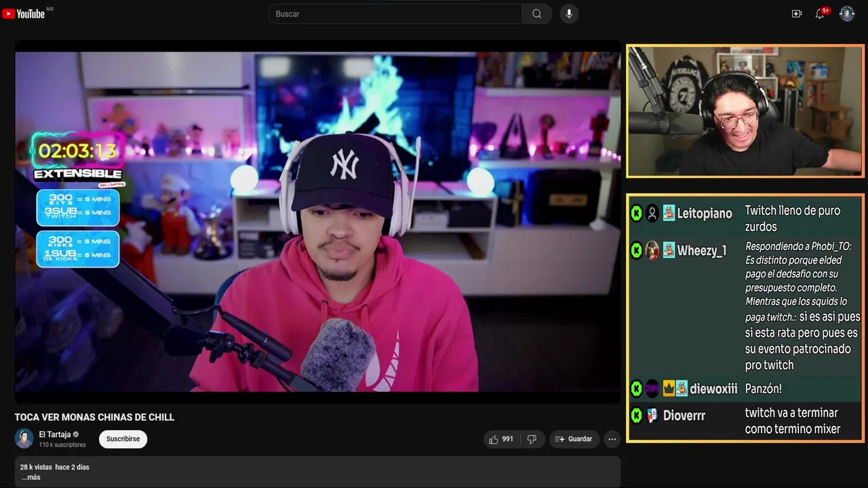Click the 110 k suscriptores text
Viewport: 868px width, 488px height.
pos(62,445)
